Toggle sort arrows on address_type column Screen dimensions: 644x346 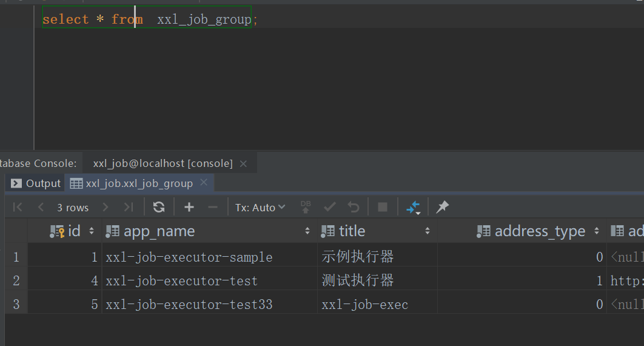(596, 231)
